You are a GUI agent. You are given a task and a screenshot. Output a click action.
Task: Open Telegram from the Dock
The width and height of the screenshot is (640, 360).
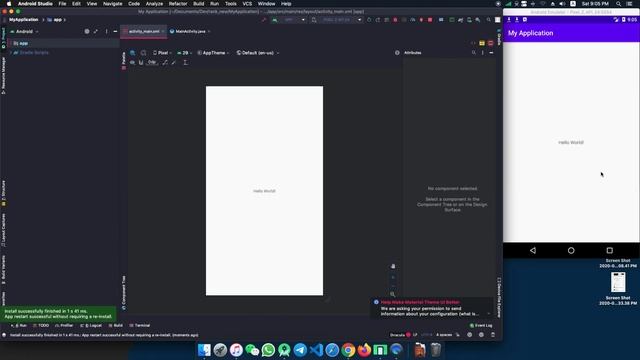tap(300, 350)
